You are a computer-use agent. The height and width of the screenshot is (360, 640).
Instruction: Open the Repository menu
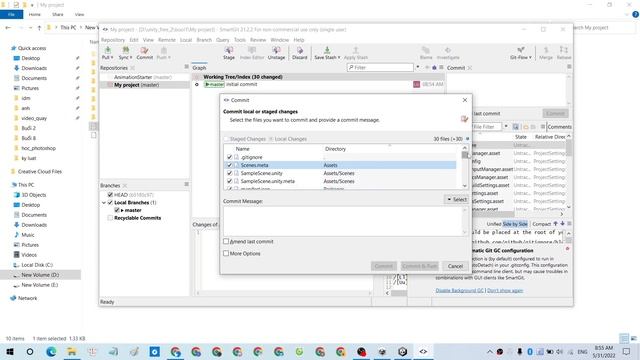pos(113,40)
